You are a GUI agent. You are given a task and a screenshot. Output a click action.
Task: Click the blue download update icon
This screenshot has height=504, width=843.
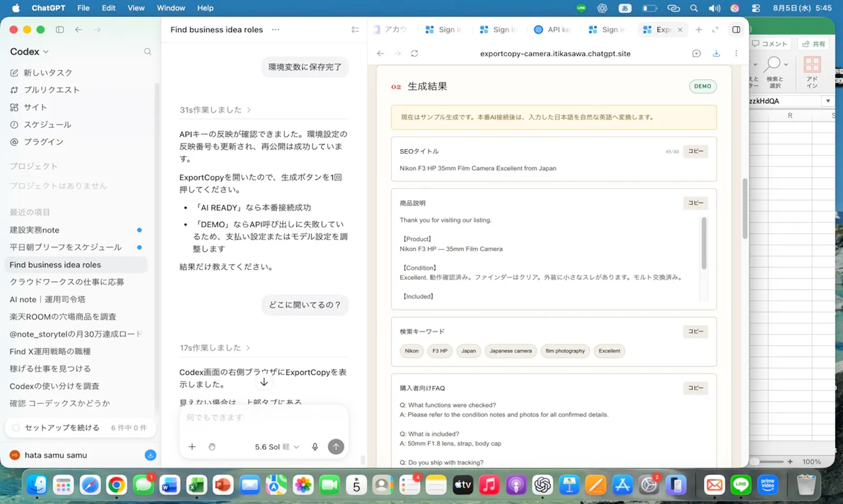(x=150, y=455)
